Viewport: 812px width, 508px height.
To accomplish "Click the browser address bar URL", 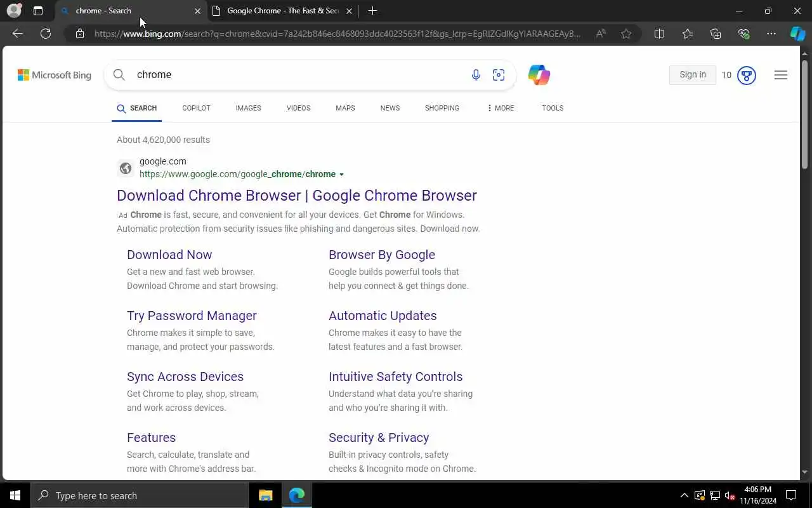I will tap(337, 34).
